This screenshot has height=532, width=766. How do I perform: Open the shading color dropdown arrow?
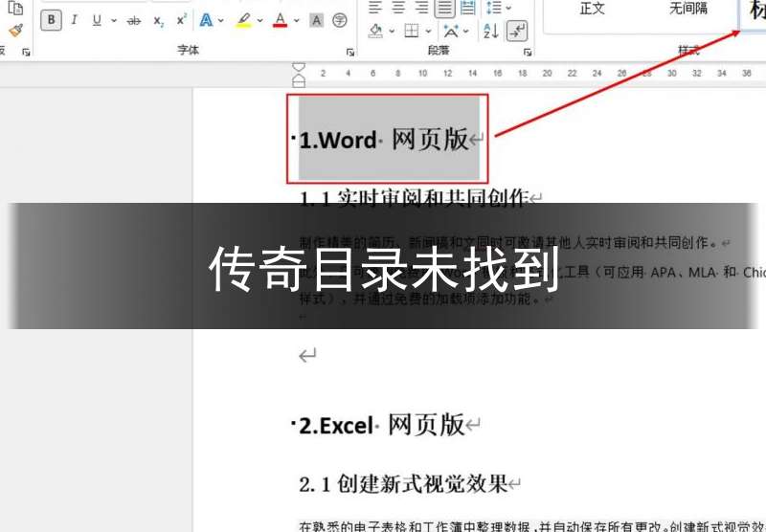pyautogui.click(x=392, y=32)
